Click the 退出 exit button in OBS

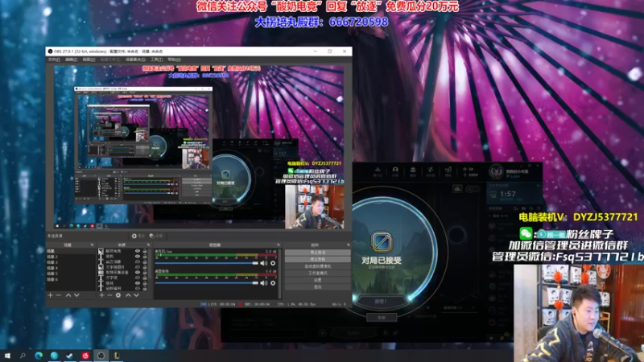click(317, 287)
